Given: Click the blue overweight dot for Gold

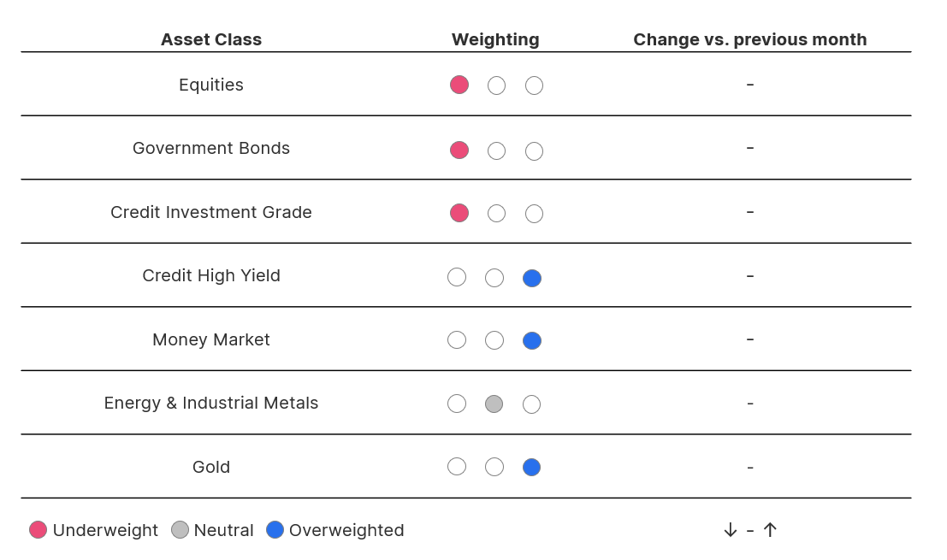Looking at the screenshot, I should pos(532,467).
